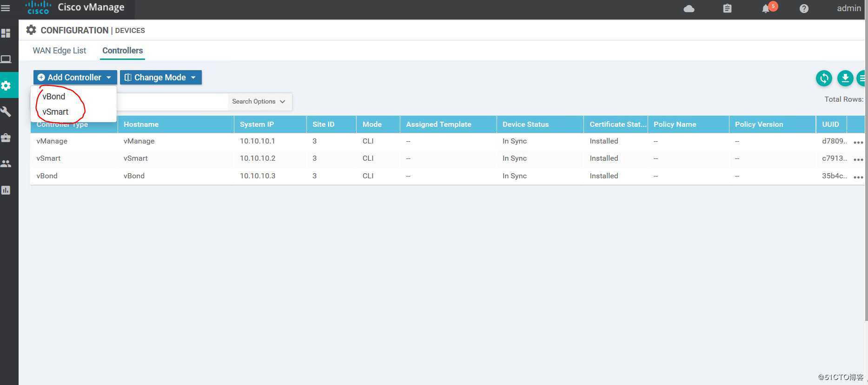868x385 pixels.
Task: Open the Add Controller dropdown
Action: point(75,78)
